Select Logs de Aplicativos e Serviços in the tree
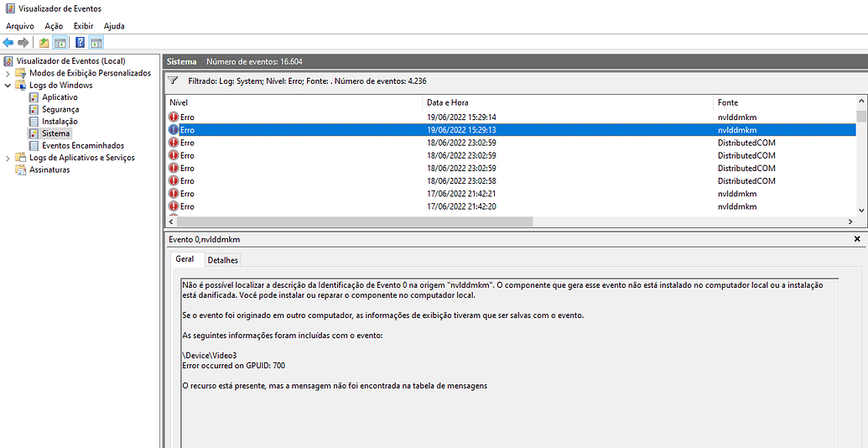Screen dimensions: 868x448 click(82, 158)
